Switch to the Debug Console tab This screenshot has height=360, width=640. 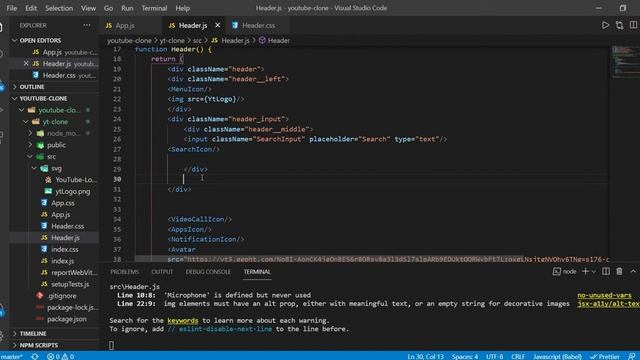208,272
